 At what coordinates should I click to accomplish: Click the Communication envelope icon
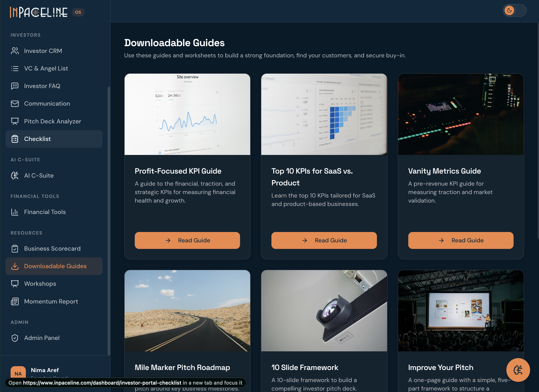[15, 104]
